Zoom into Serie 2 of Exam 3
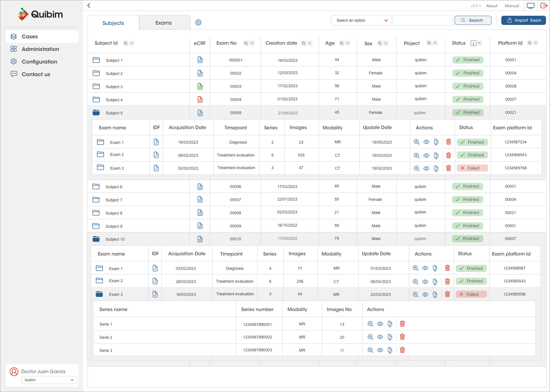 [370, 337]
